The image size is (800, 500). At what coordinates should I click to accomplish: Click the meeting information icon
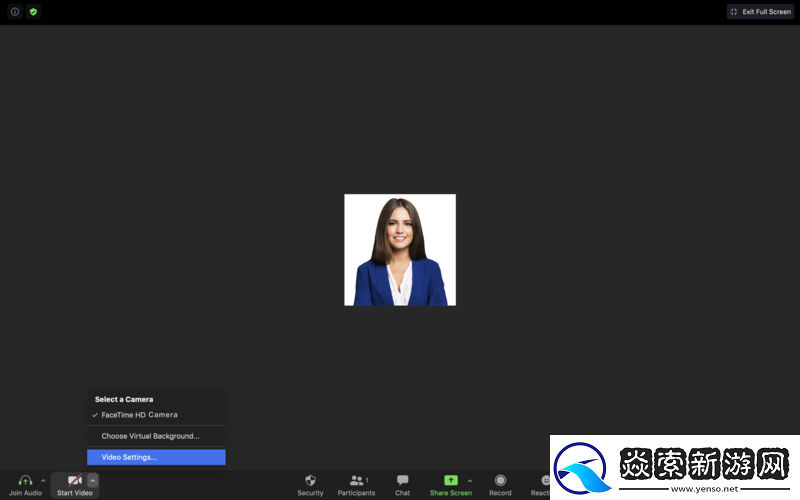click(15, 12)
